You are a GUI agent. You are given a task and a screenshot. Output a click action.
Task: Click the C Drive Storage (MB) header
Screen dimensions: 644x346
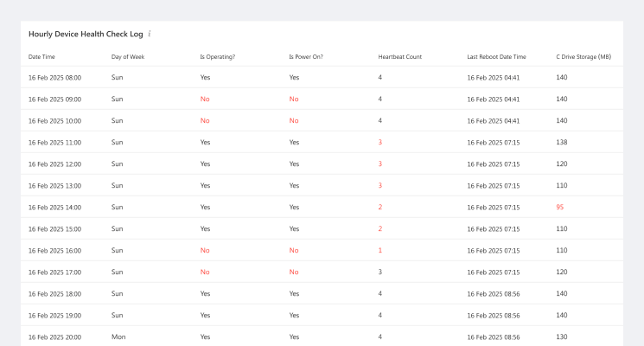[583, 57]
